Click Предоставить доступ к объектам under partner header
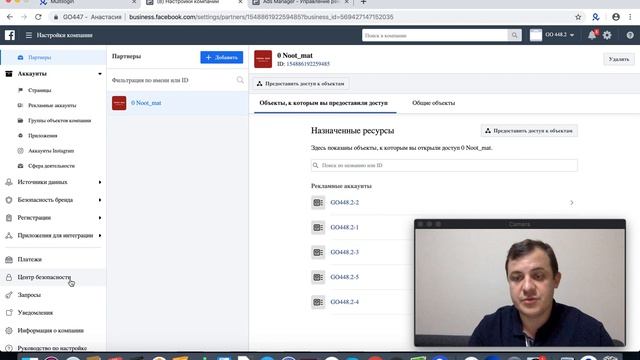 300,84
